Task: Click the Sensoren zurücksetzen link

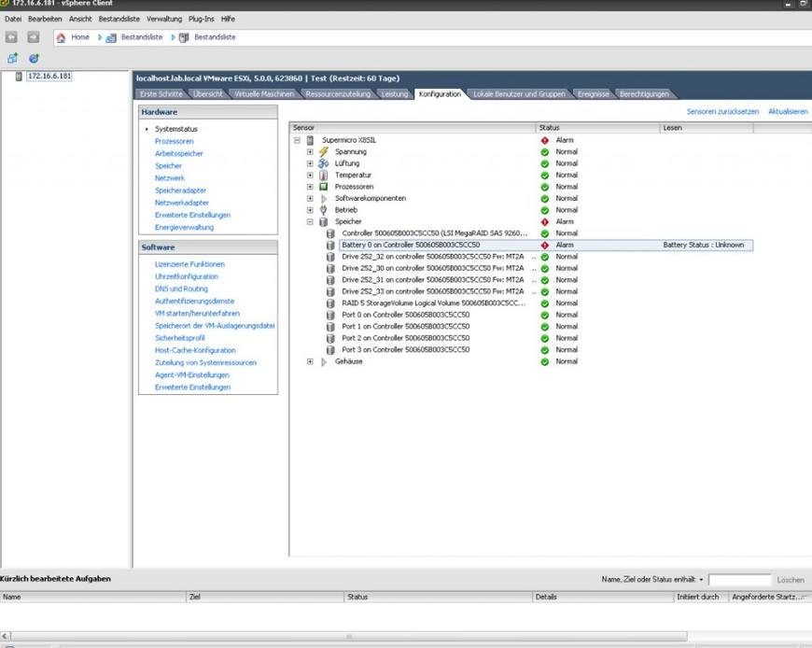Action: 722,111
